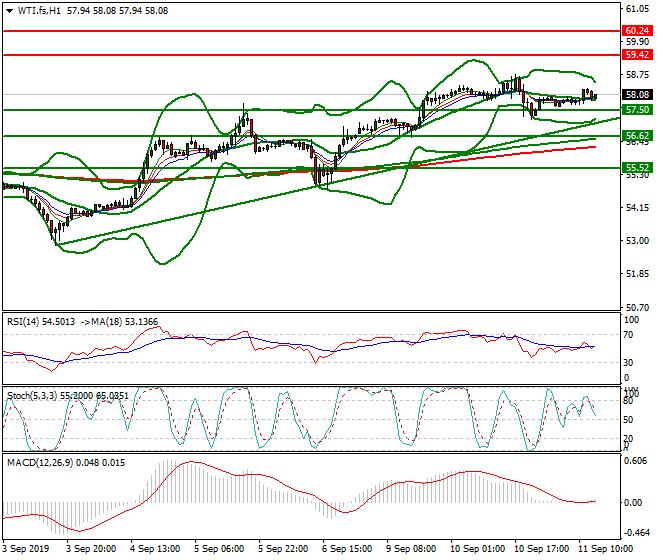Viewport: 660px width, 560px height.
Task: Select the RSI 30 level label
Action: coord(628,363)
